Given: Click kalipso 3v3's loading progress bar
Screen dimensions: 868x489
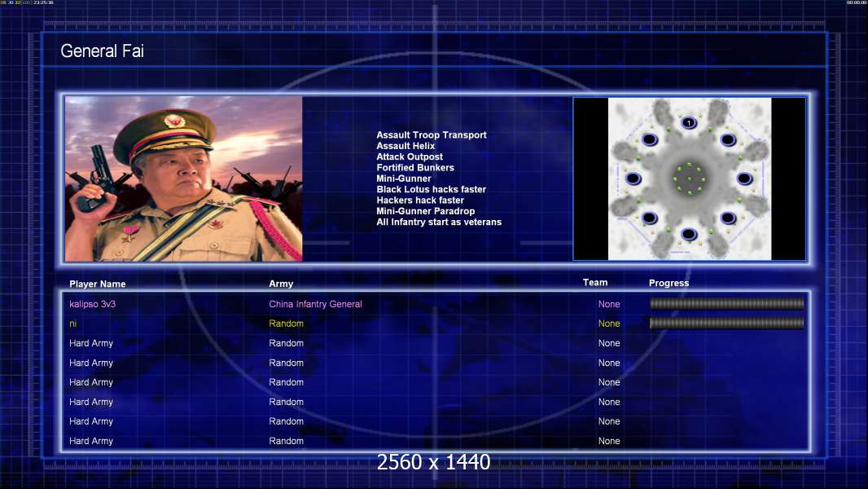Looking at the screenshot, I should (726, 304).
